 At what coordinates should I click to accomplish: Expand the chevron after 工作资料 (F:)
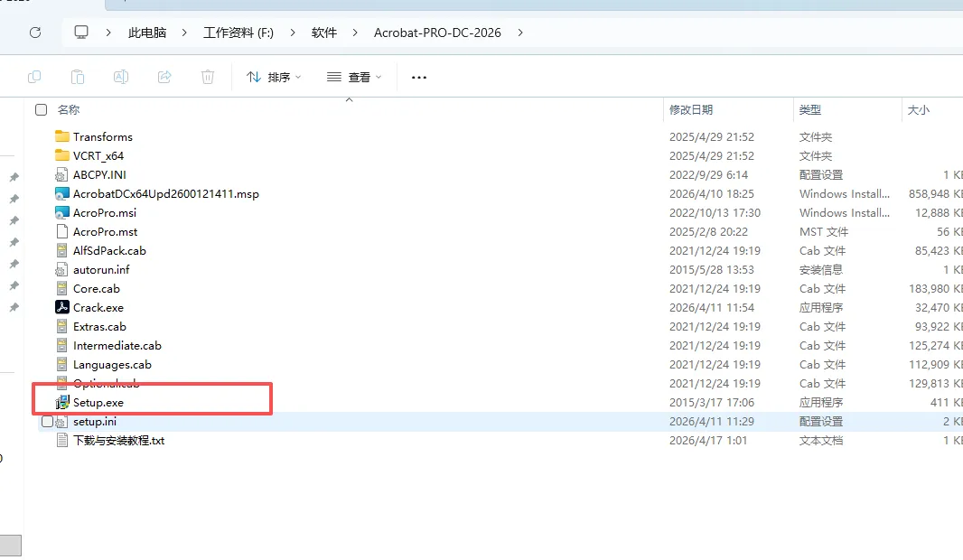click(293, 33)
